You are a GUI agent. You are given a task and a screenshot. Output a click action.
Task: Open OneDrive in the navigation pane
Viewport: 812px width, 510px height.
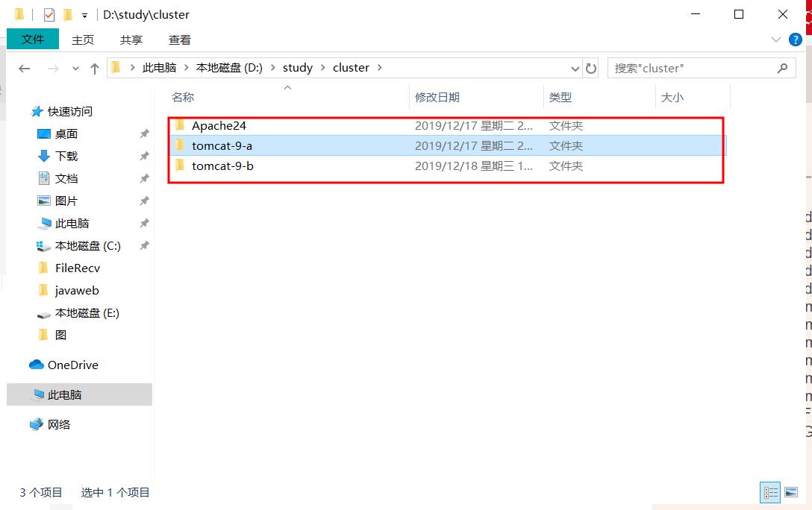(x=72, y=365)
